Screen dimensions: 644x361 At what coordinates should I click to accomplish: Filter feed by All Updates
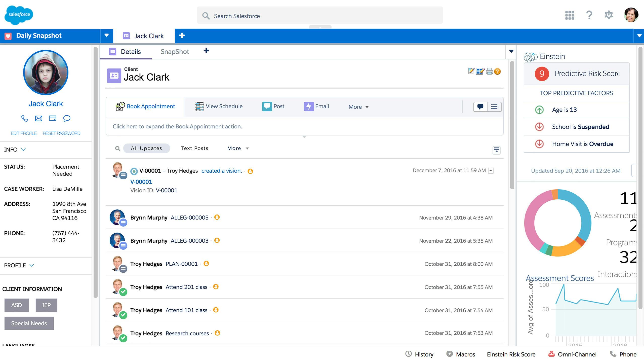click(x=146, y=148)
